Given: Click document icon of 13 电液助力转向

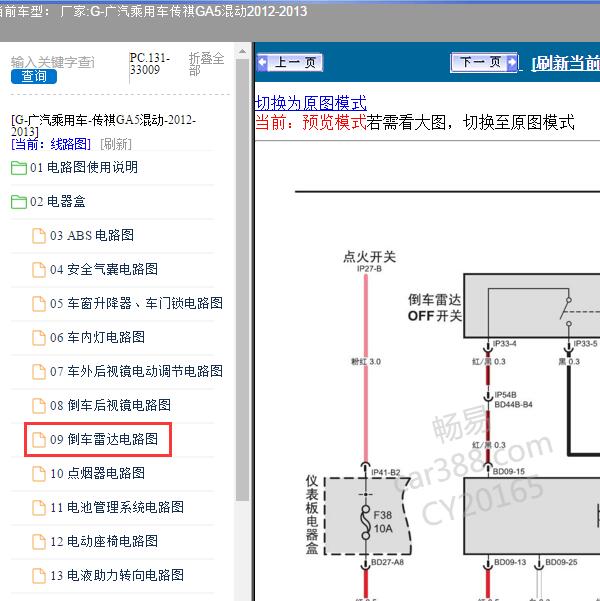Looking at the screenshot, I should click(x=39, y=575).
